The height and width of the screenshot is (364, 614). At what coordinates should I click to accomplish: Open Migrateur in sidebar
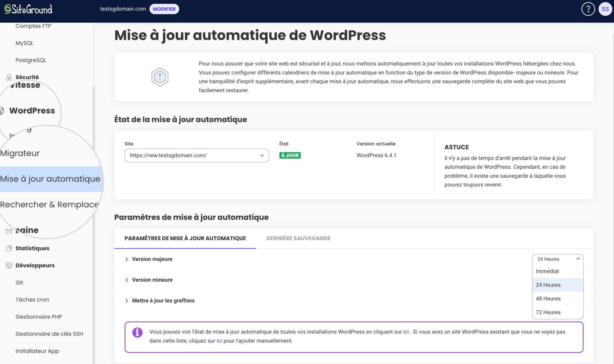(x=20, y=153)
